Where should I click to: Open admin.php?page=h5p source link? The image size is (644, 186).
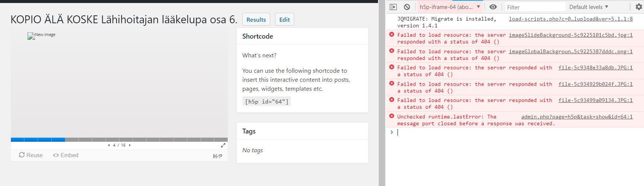pyautogui.click(x=577, y=117)
